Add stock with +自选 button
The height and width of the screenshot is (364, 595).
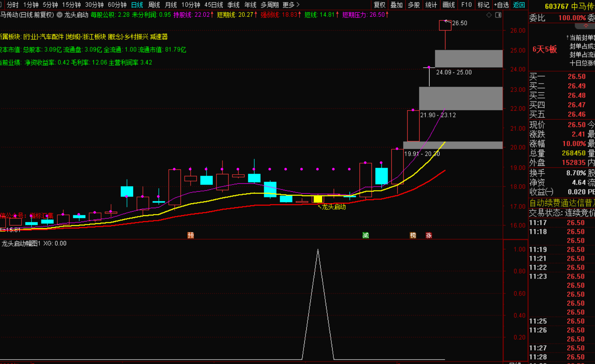click(501, 5)
